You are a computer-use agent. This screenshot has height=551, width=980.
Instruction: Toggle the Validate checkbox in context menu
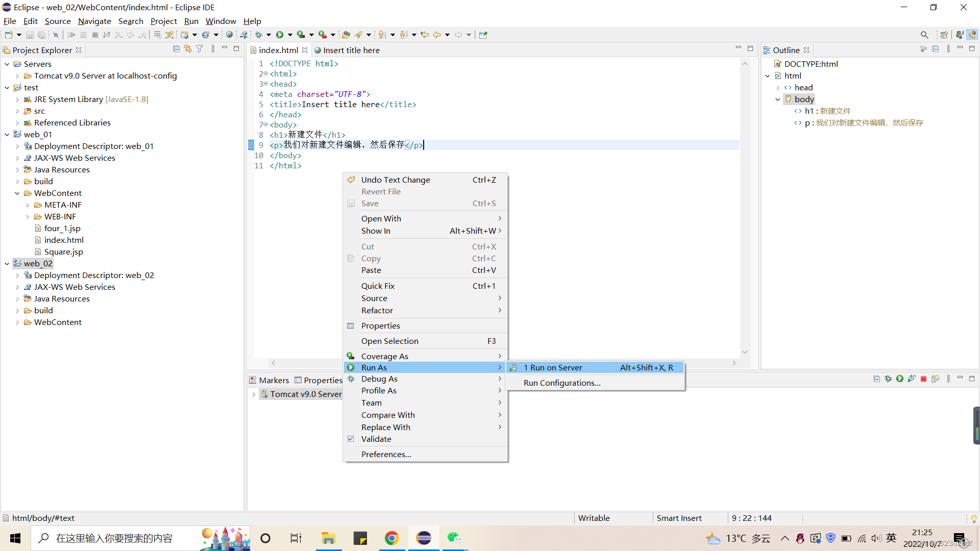pos(351,439)
